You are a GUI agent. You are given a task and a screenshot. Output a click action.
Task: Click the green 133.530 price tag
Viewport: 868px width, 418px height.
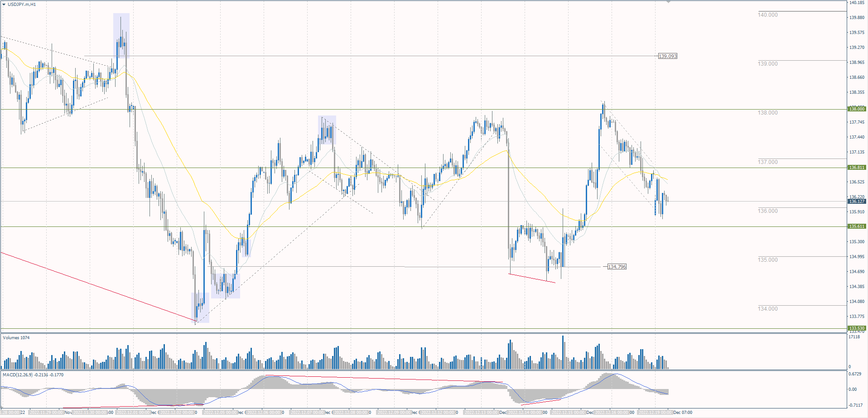857,328
